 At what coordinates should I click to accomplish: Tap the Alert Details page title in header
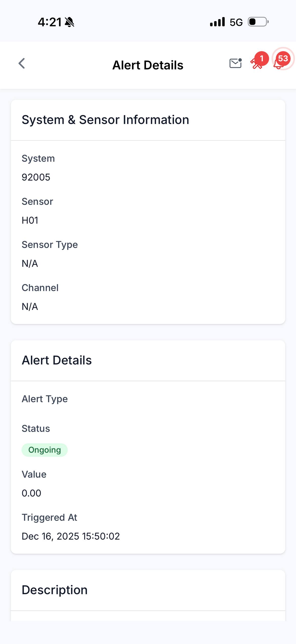[148, 65]
